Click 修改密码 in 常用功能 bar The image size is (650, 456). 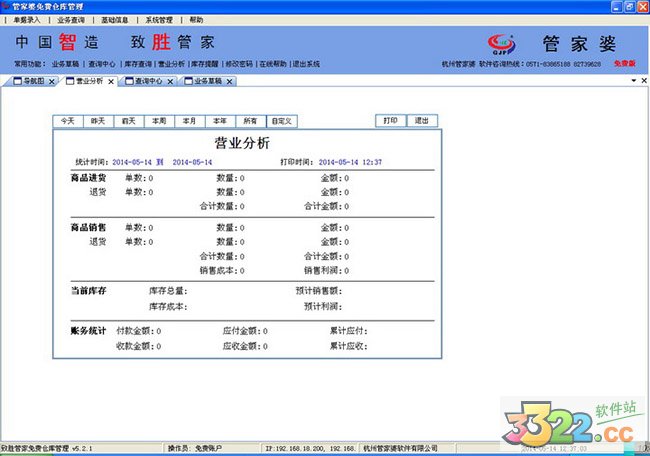239,64
